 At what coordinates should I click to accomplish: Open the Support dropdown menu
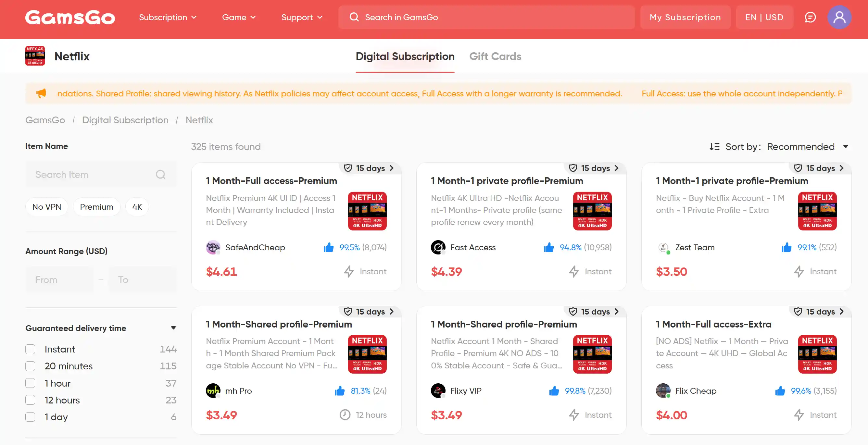(x=302, y=17)
